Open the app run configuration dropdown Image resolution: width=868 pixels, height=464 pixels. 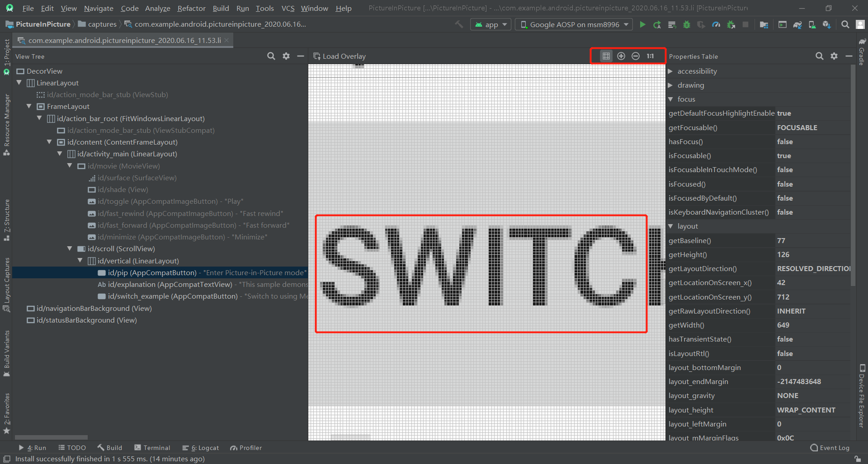coord(491,24)
